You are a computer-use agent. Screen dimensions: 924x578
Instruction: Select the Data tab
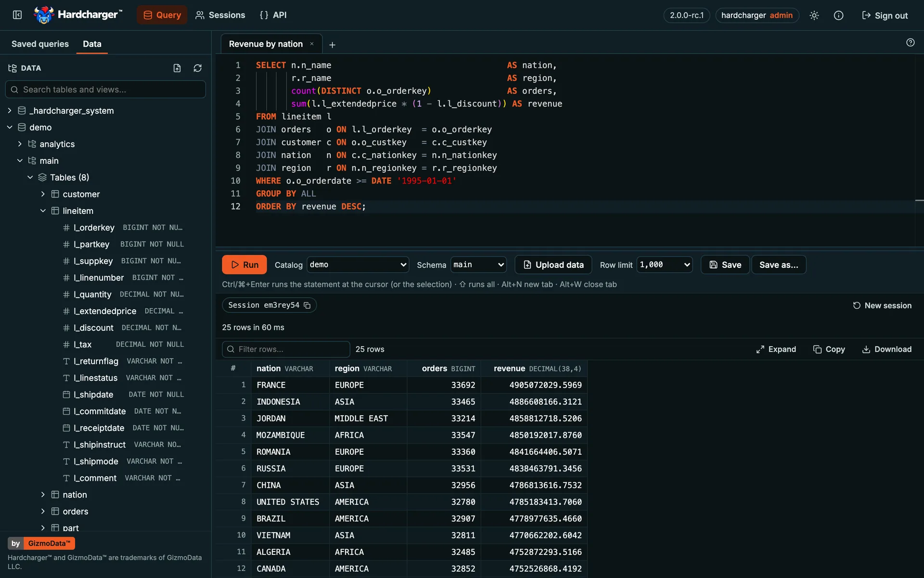coord(92,44)
